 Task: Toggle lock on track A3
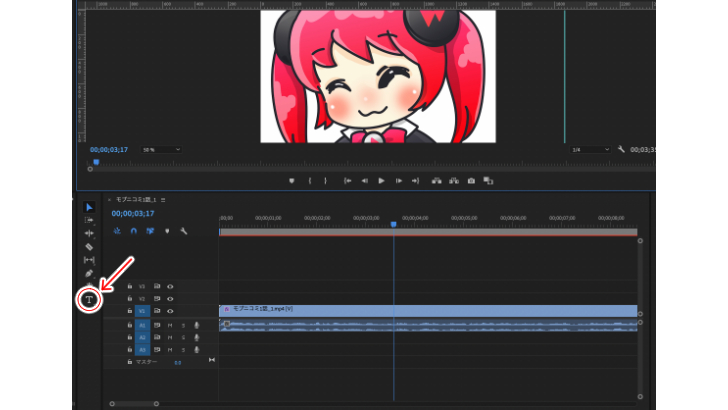click(130, 349)
